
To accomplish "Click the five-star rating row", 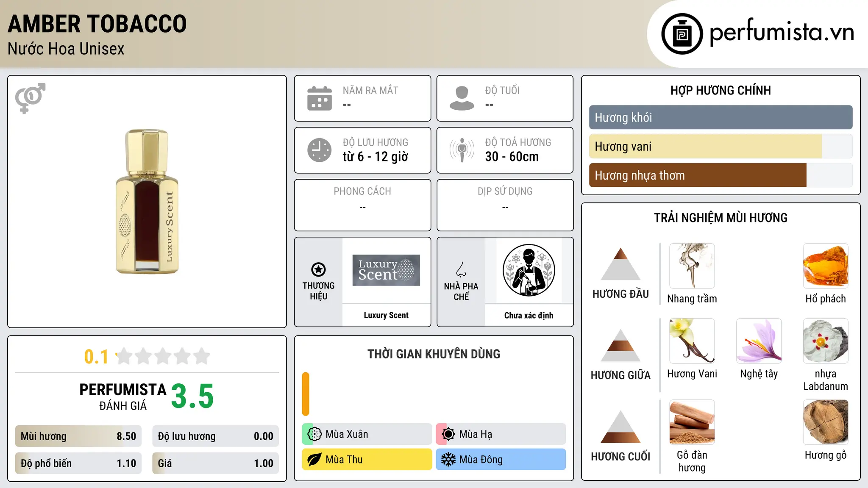I will pyautogui.click(x=163, y=356).
